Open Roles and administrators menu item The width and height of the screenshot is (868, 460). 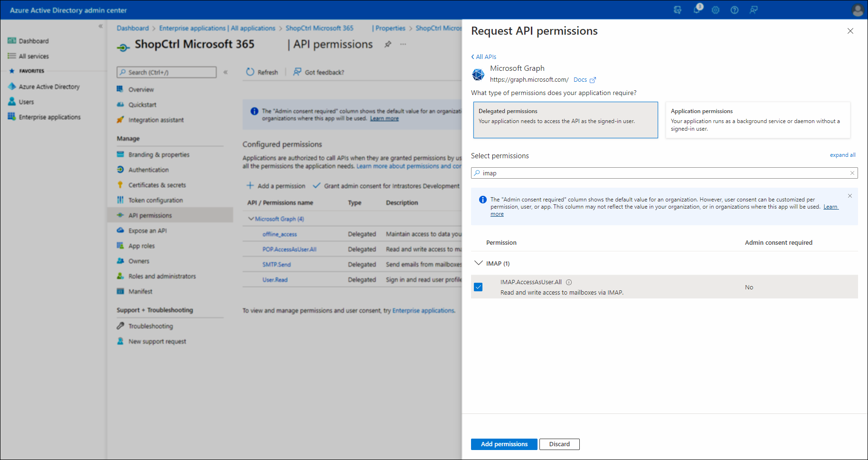pyautogui.click(x=162, y=276)
